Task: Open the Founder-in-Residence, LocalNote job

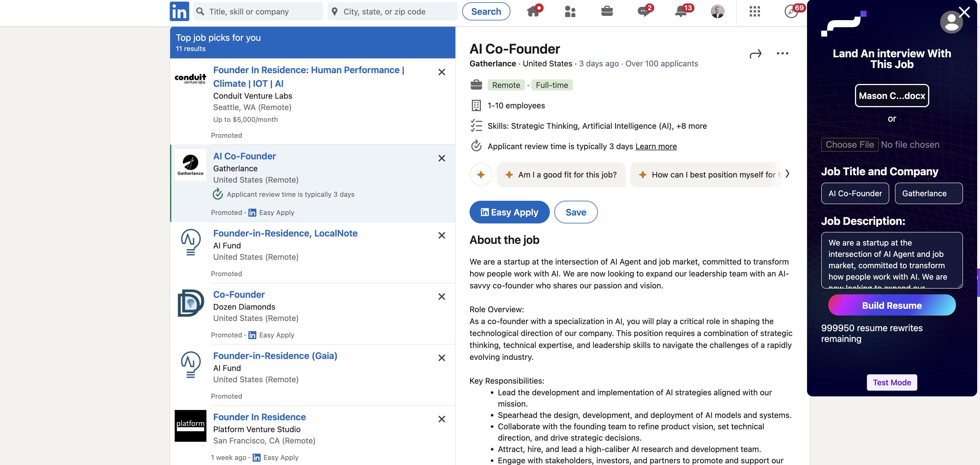Action: tap(285, 233)
